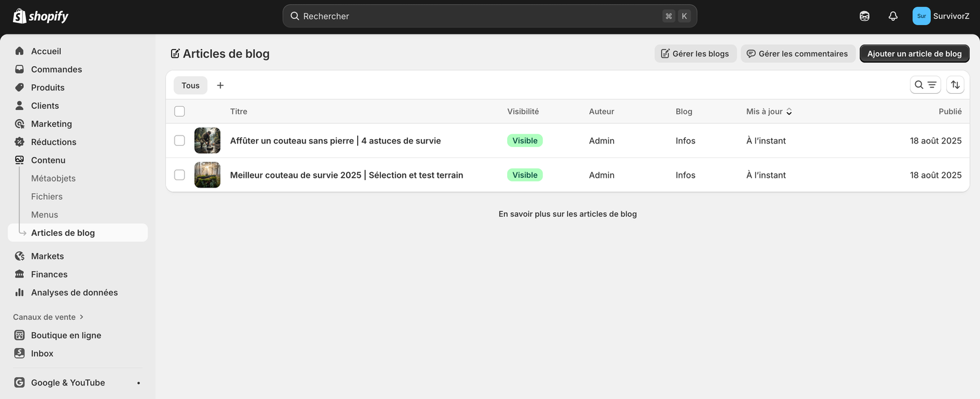Click the Shopify logo in the top bar

pyautogui.click(x=40, y=17)
